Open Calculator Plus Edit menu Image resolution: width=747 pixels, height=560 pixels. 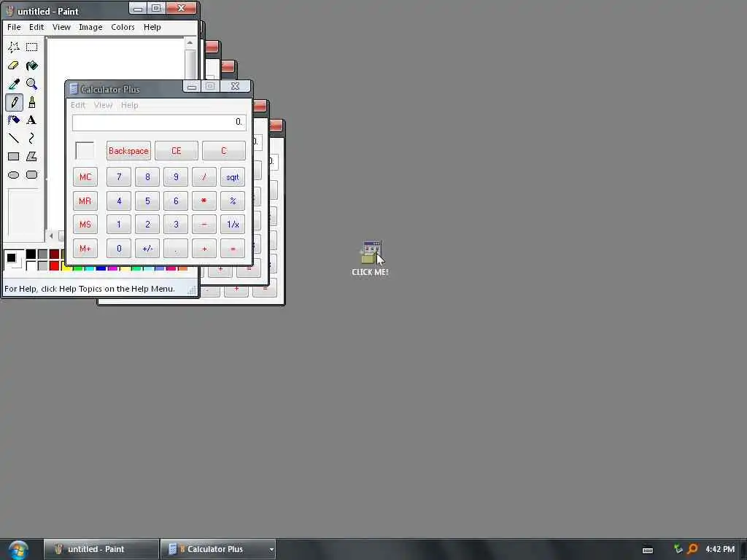(x=77, y=105)
